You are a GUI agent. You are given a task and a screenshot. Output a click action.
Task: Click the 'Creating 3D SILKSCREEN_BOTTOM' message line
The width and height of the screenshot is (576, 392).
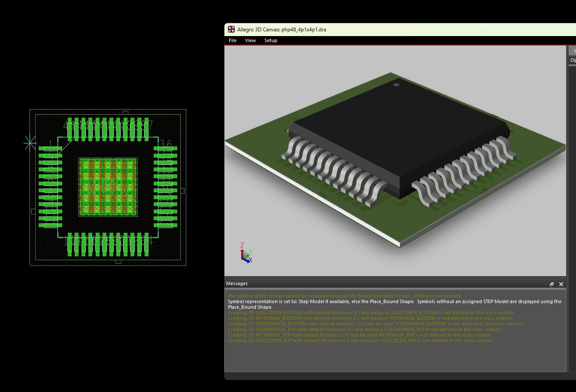pos(371,313)
